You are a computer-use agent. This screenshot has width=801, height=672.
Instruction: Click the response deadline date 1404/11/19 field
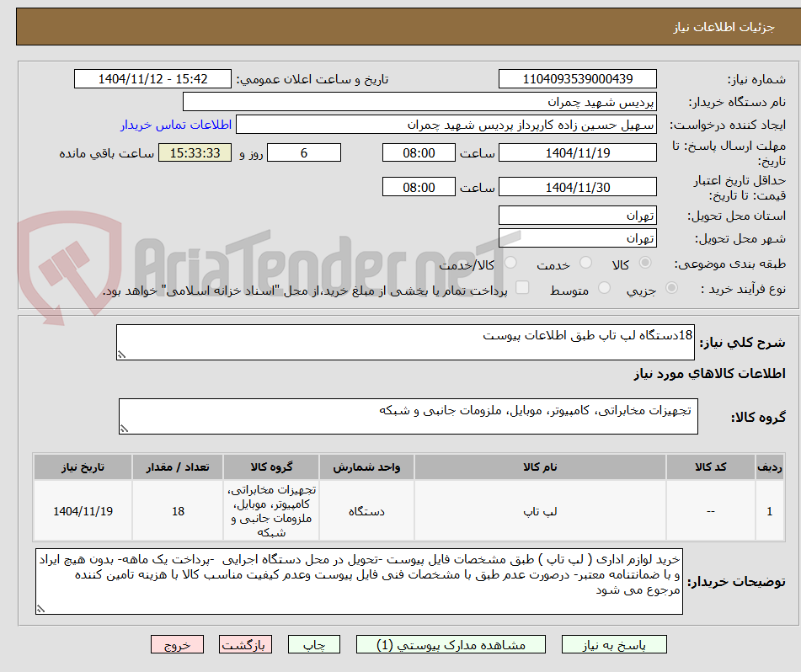click(577, 152)
